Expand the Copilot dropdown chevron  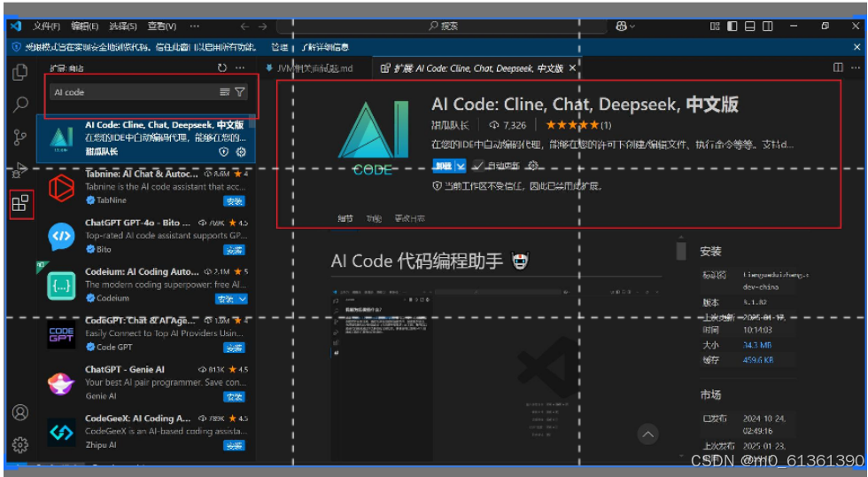632,26
